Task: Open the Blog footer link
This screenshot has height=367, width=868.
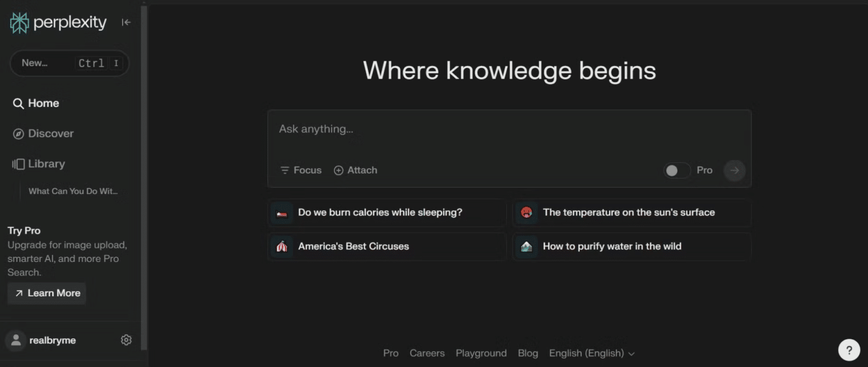Action: coord(528,353)
